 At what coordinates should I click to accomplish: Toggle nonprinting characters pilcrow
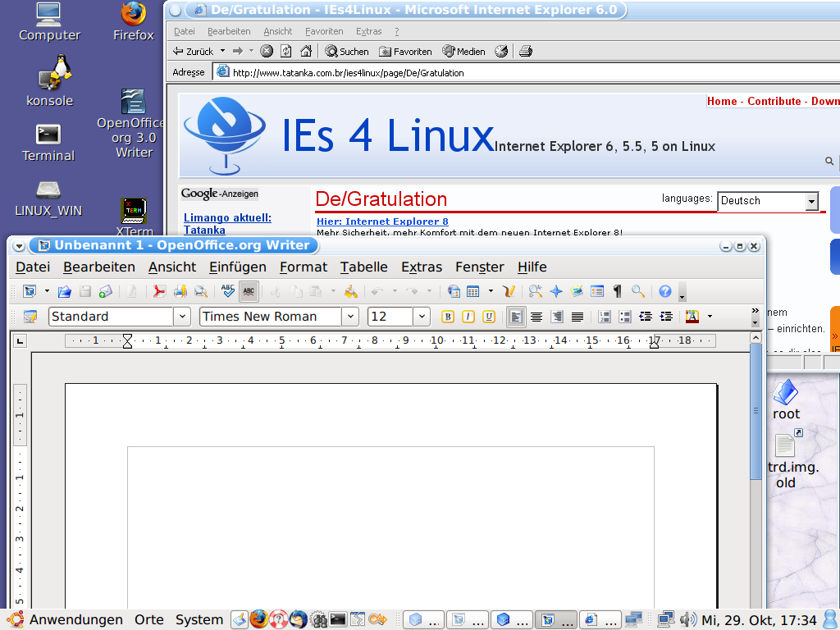click(617, 291)
